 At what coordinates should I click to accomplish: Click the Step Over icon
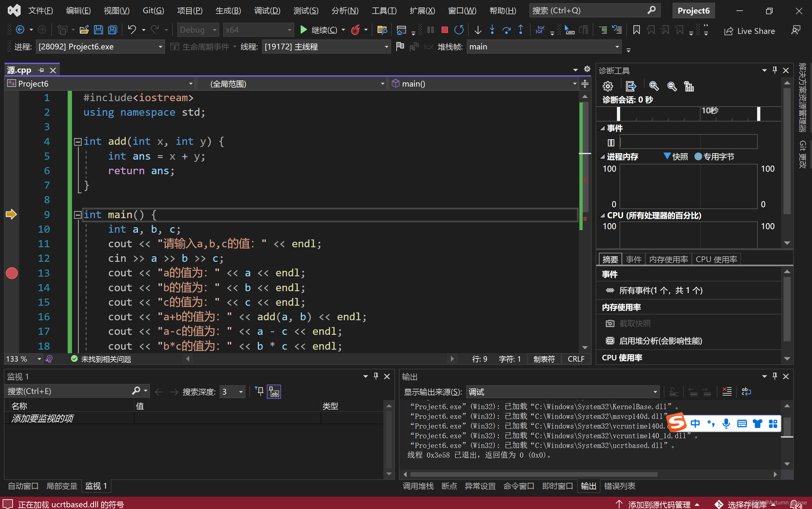click(506, 30)
